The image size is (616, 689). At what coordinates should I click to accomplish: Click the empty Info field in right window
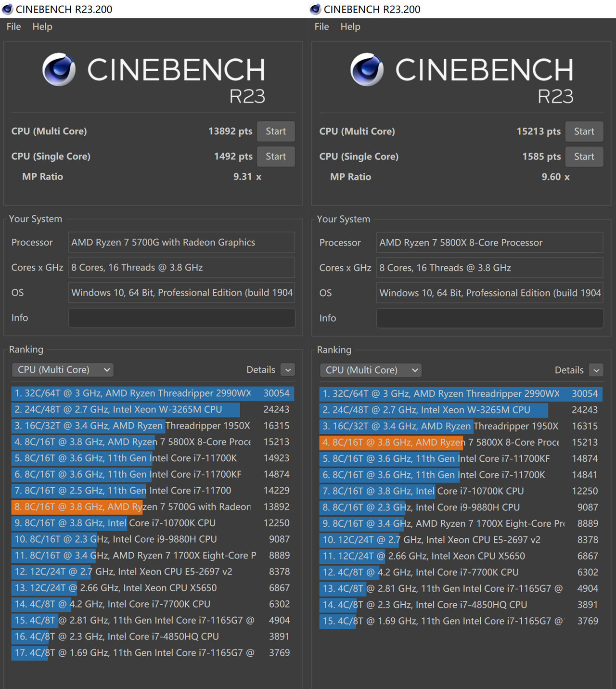489,318
